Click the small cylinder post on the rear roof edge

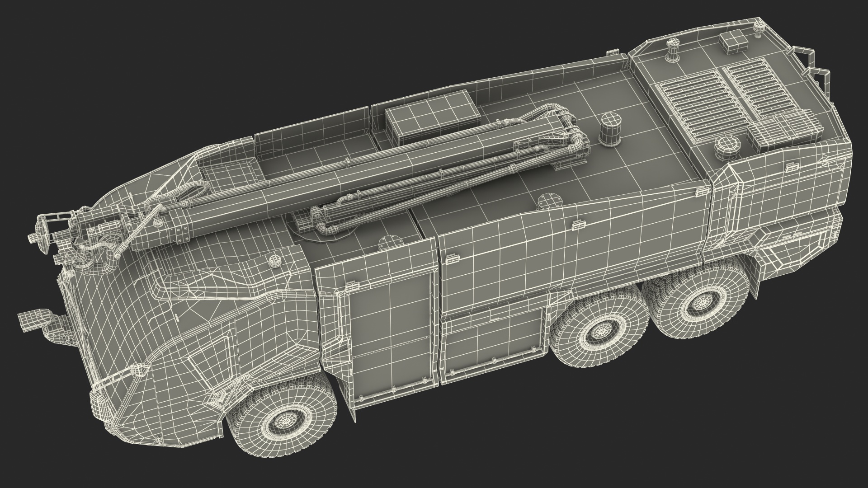tap(673, 50)
